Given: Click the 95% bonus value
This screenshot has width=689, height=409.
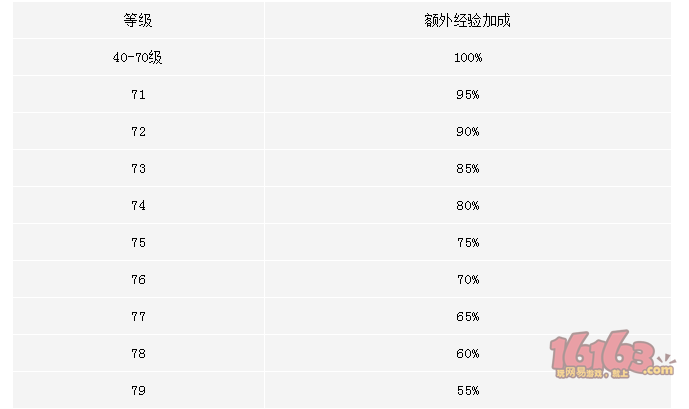Looking at the screenshot, I should [468, 94].
